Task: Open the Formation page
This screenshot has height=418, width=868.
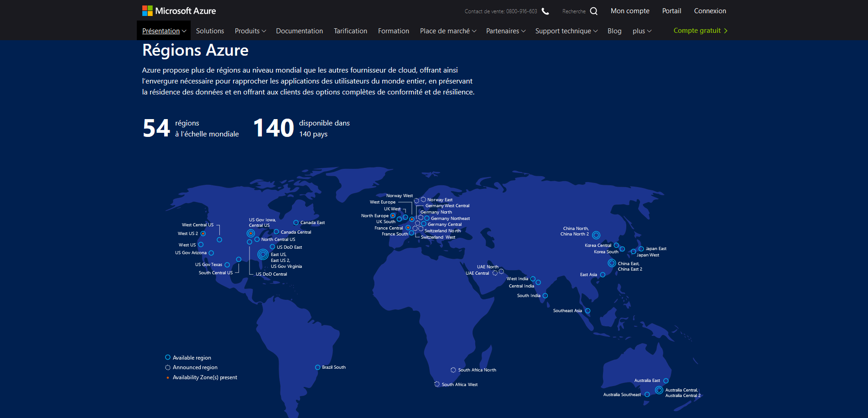Action: click(x=394, y=31)
